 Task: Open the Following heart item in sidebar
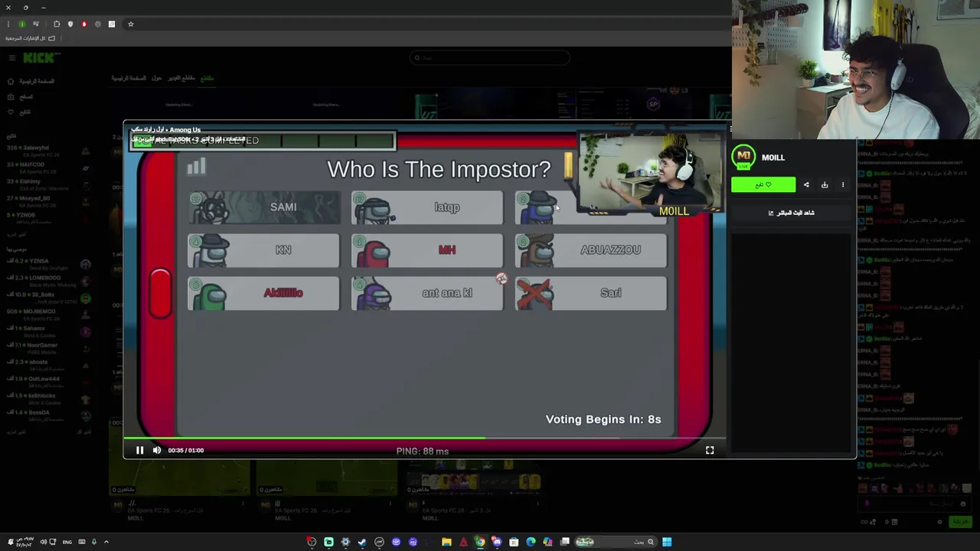[x=19, y=112]
